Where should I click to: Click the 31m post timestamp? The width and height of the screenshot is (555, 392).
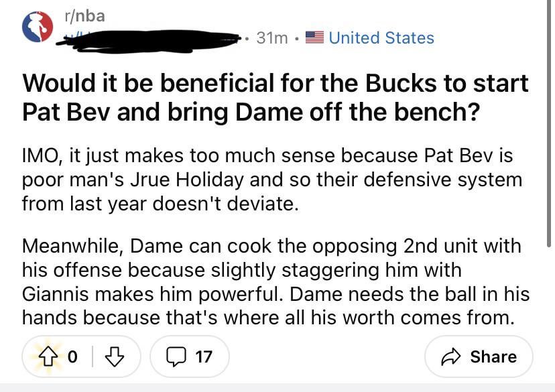(272, 38)
